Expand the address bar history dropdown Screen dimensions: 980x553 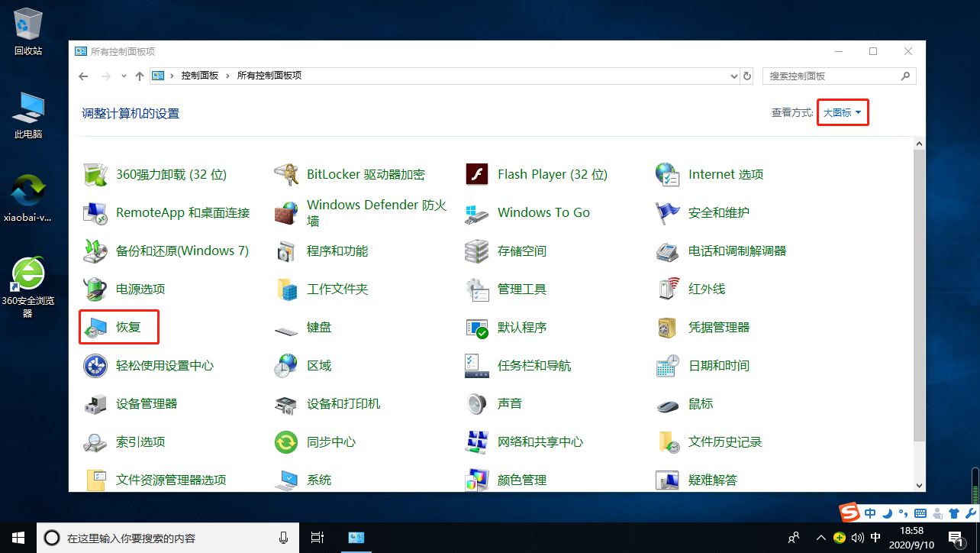pos(733,76)
